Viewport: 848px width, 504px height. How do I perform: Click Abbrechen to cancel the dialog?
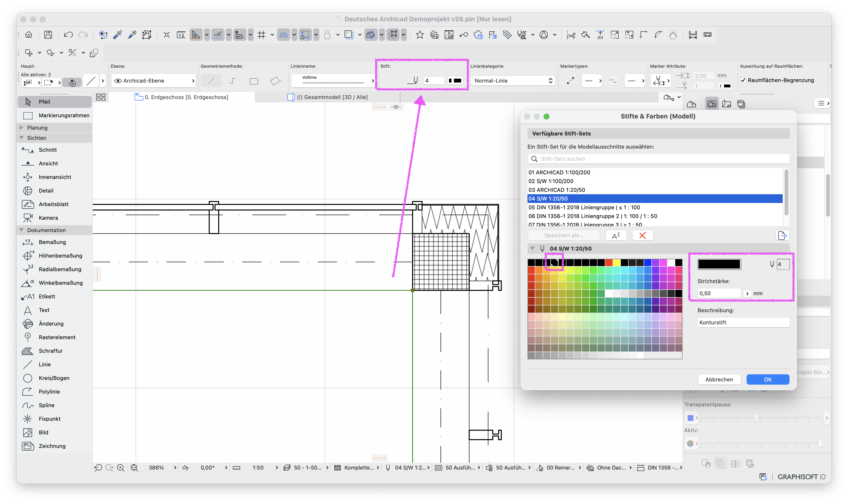[x=719, y=380]
